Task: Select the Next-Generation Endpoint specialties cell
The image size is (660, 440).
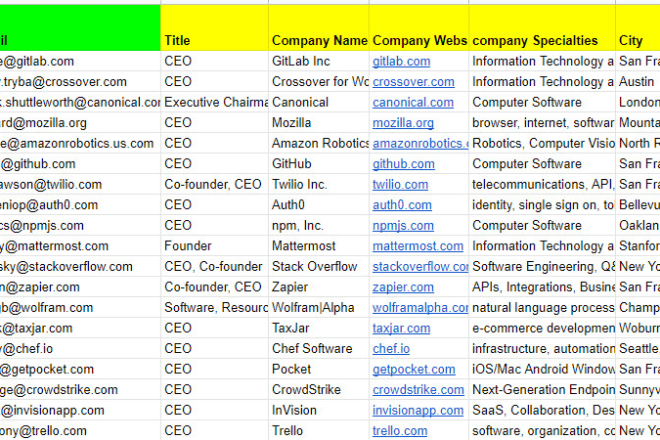Action: (542, 390)
